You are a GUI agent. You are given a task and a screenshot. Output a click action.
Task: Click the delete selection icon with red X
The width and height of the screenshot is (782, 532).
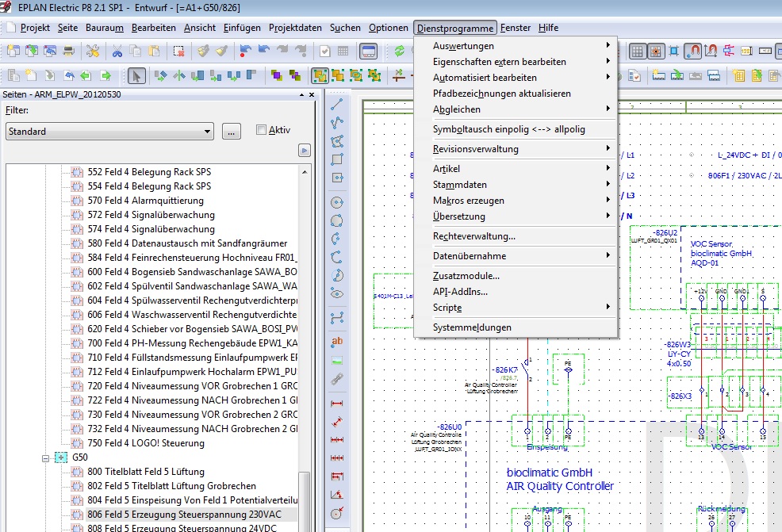pyautogui.click(x=178, y=51)
